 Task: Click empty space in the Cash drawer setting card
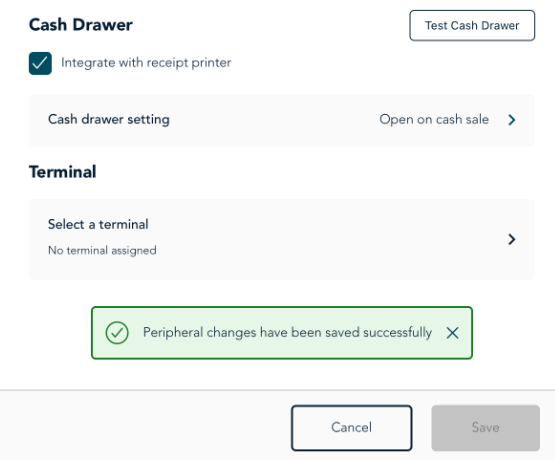click(273, 120)
